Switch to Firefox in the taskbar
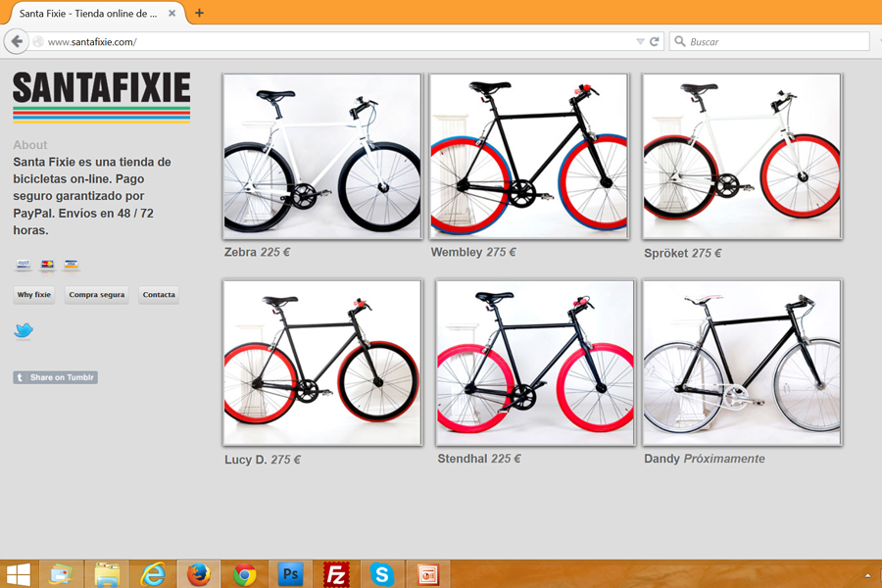The height and width of the screenshot is (588, 882). click(x=199, y=574)
